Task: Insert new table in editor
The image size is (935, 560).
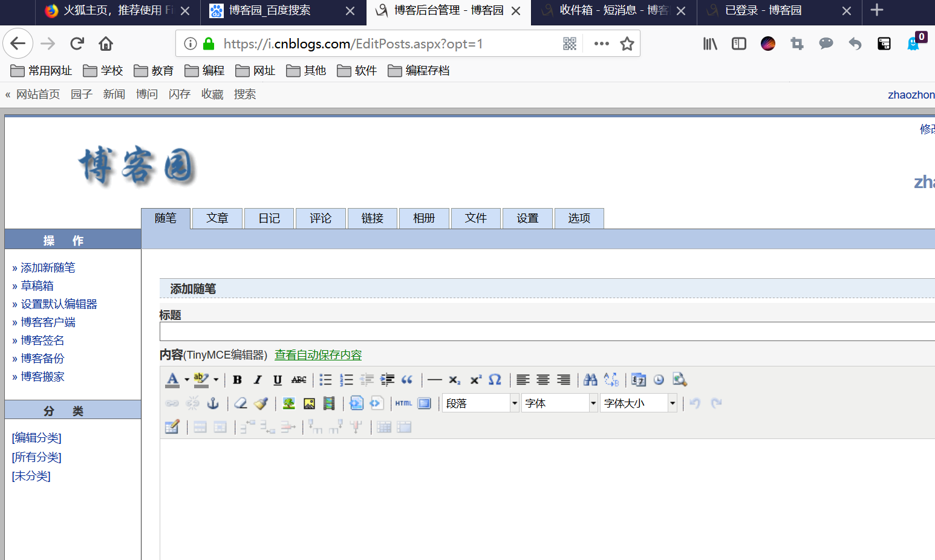Action: pos(172,427)
